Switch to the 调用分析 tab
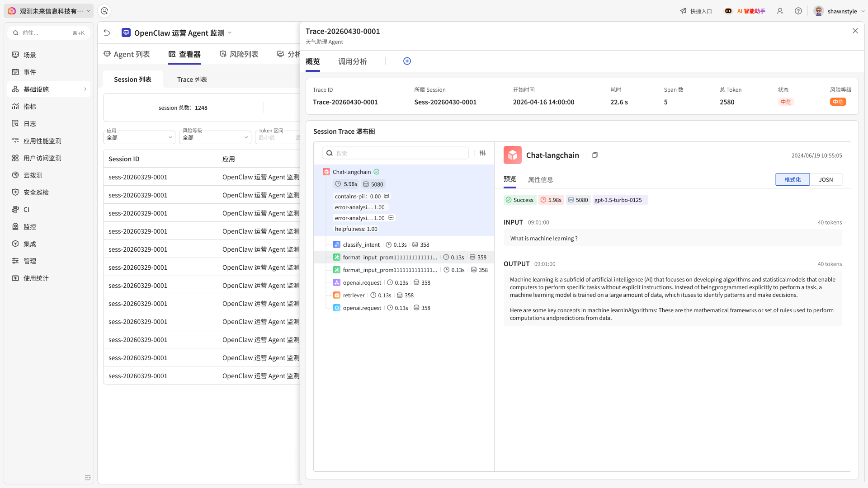This screenshot has height=488, width=868. (x=352, y=61)
